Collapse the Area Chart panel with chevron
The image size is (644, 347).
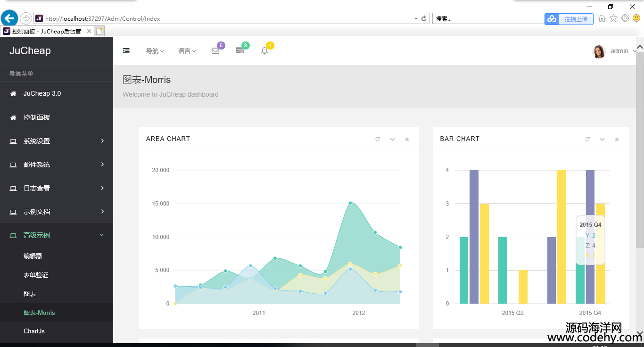click(x=392, y=139)
